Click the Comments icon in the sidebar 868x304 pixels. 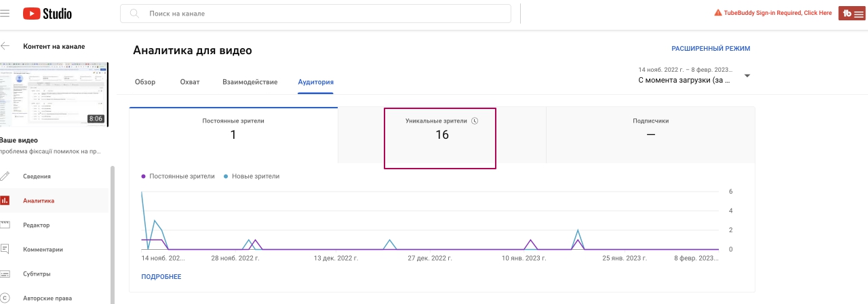tap(5, 249)
